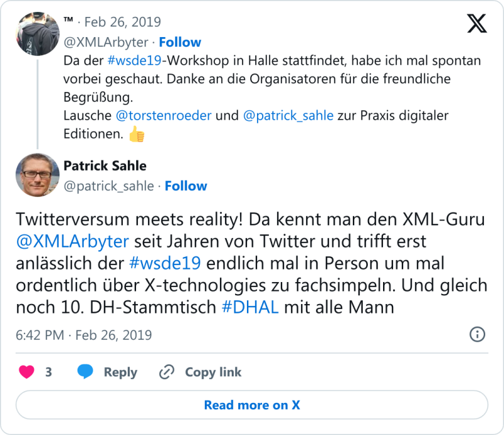Follow the @XMLArbyter account
The width and height of the screenshot is (504, 435).
(180, 42)
